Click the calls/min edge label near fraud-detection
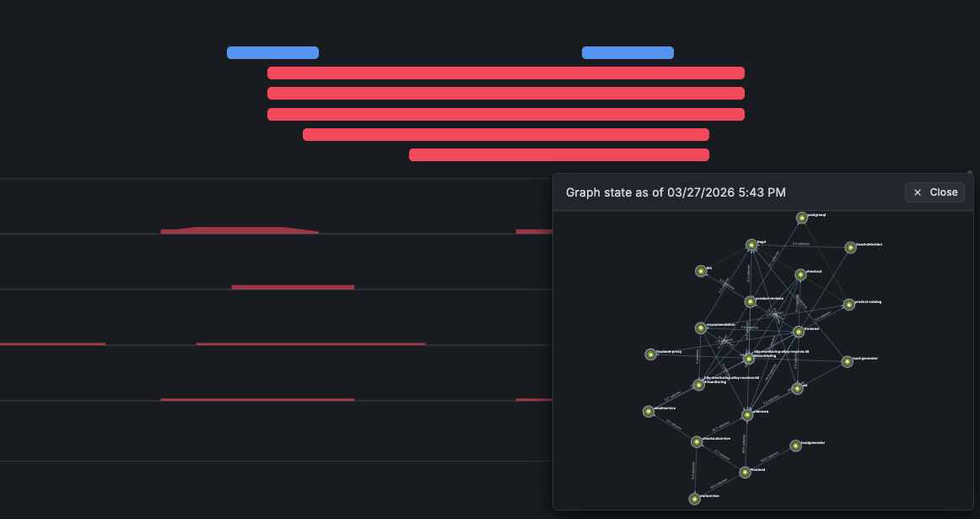The height and width of the screenshot is (519, 980). (x=801, y=245)
